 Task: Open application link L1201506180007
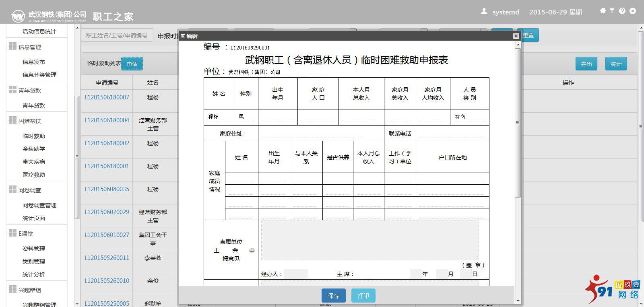point(107,97)
